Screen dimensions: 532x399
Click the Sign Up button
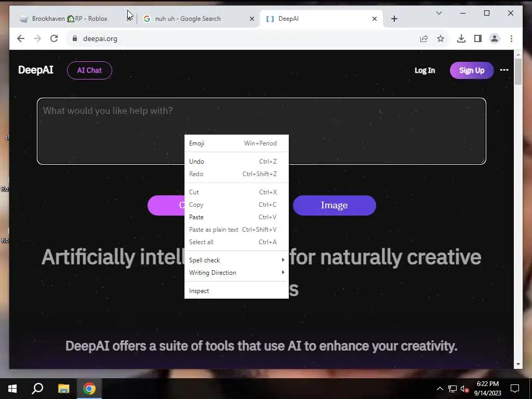pyautogui.click(x=472, y=70)
